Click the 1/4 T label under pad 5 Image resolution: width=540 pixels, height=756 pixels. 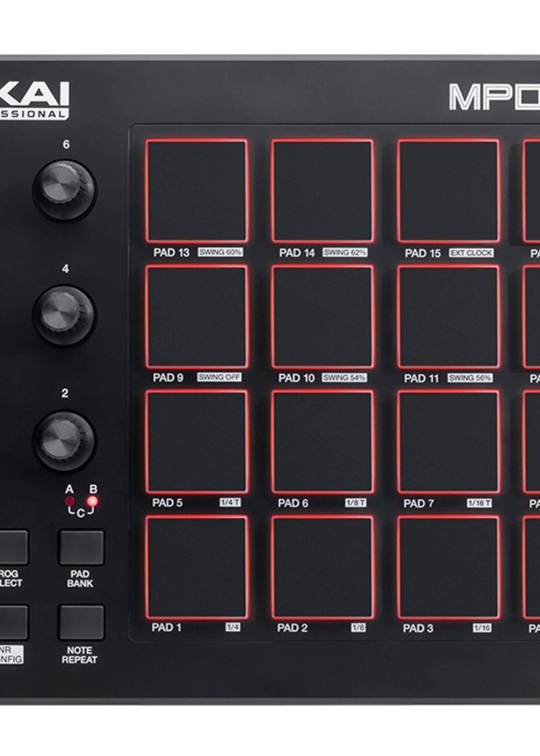(230, 502)
